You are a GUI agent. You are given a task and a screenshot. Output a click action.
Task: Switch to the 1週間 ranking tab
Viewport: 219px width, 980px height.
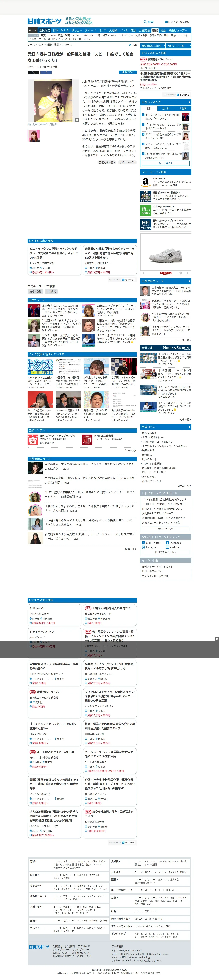pyautogui.click(x=182, y=109)
